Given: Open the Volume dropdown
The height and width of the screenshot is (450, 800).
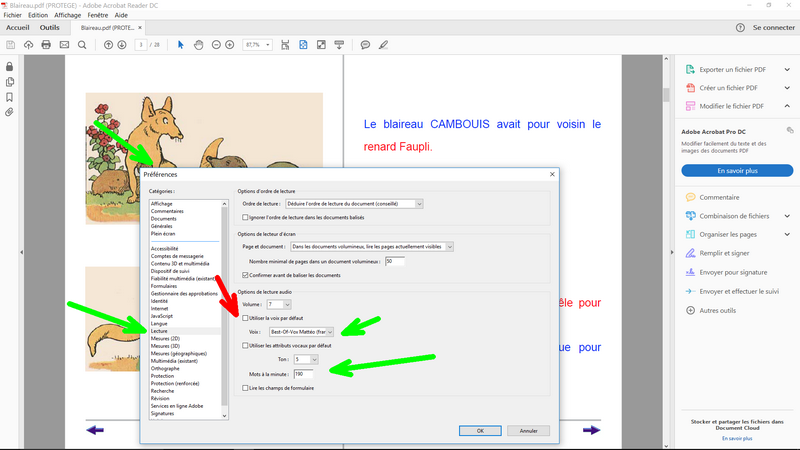Looking at the screenshot, I should (279, 305).
